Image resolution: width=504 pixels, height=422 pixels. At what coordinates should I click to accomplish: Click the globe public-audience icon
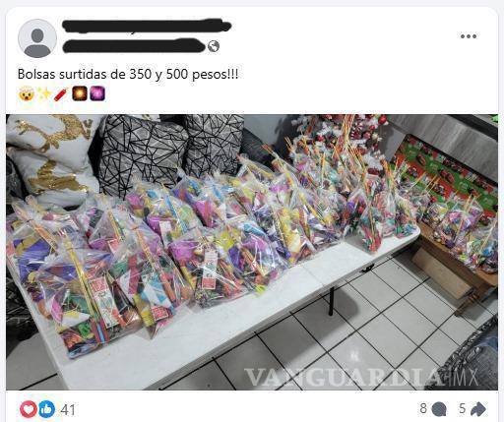click(214, 46)
